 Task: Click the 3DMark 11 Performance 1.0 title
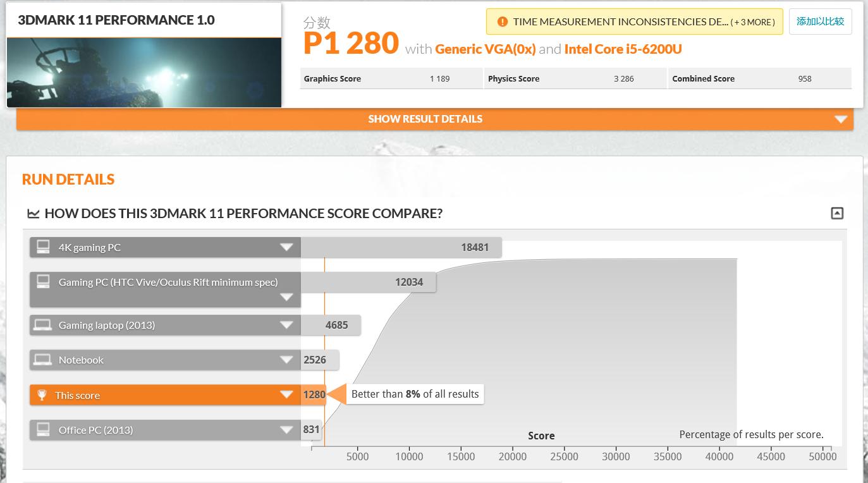click(x=116, y=20)
